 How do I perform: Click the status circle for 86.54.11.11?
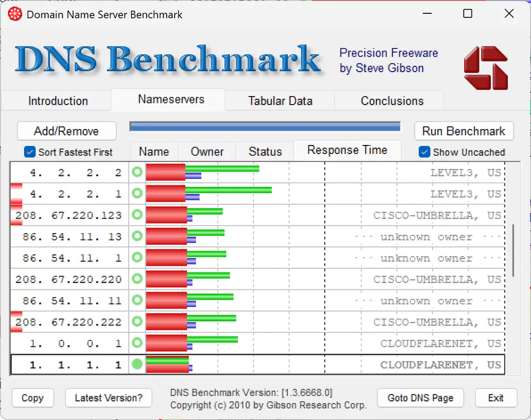tap(137, 300)
